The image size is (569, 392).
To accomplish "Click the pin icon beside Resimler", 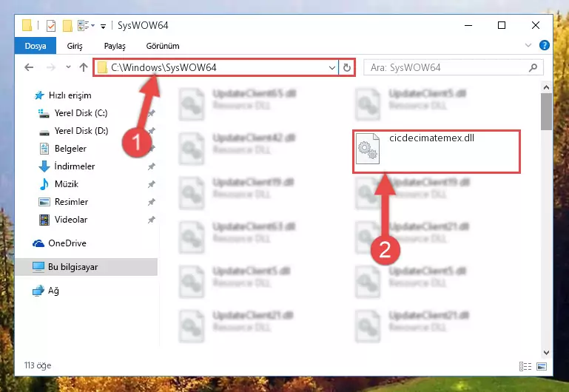I will 152,202.
